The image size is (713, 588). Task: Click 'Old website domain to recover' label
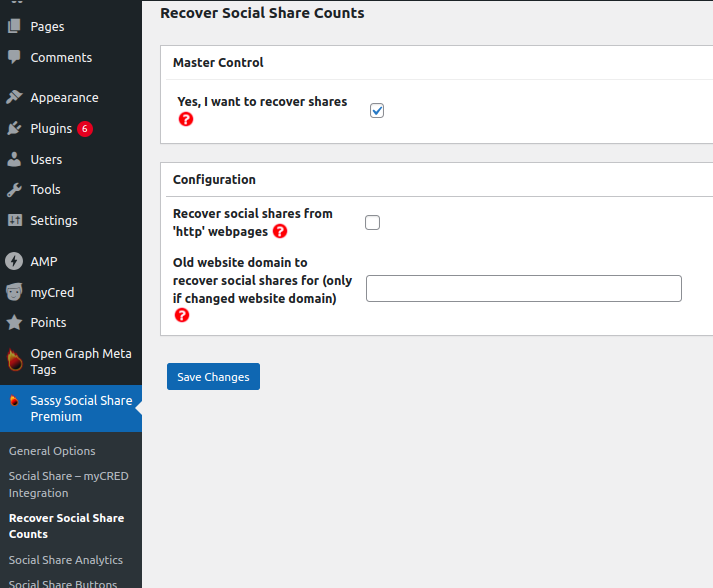[262, 280]
